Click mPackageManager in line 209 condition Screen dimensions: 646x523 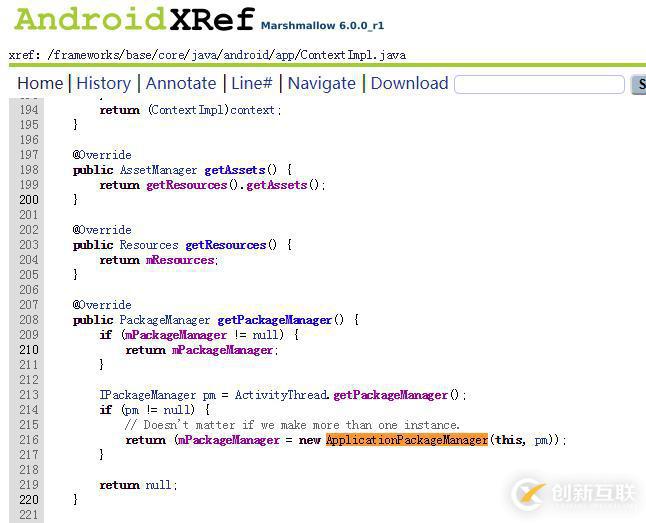coord(176,335)
